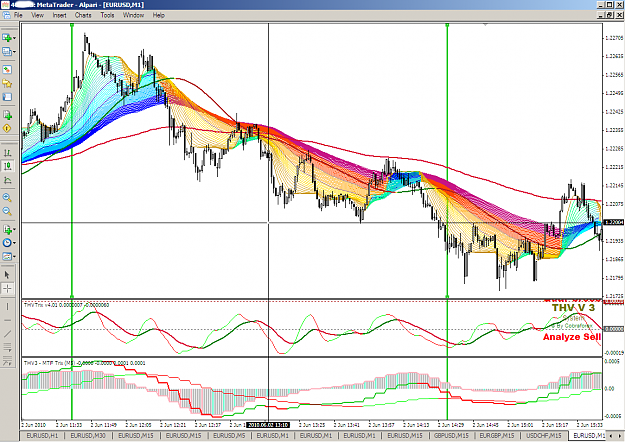Click the 'THV V 3' label
The width and height of the screenshot is (625, 442).
(573, 308)
